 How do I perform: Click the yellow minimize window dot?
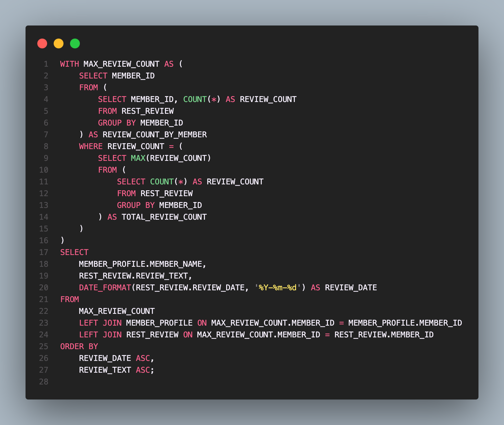coord(59,43)
